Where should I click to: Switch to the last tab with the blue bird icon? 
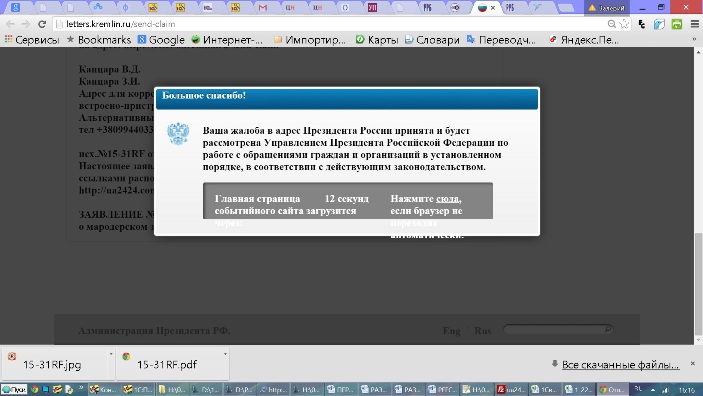click(x=537, y=8)
